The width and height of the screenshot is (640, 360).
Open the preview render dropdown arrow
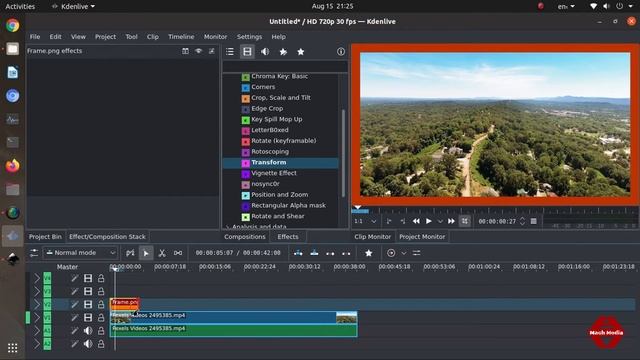404,253
